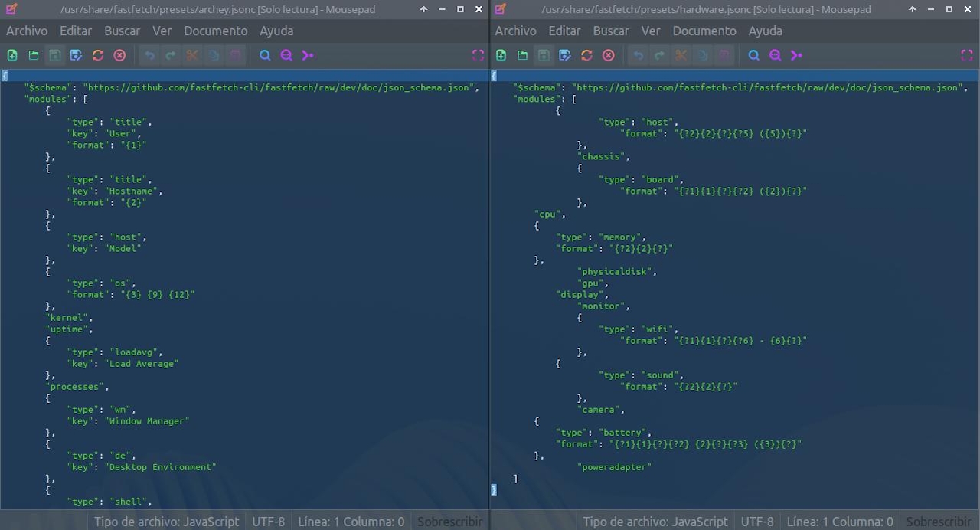Toggle fullscreen in hardware.jsonc window
The image size is (980, 530).
tap(966, 55)
